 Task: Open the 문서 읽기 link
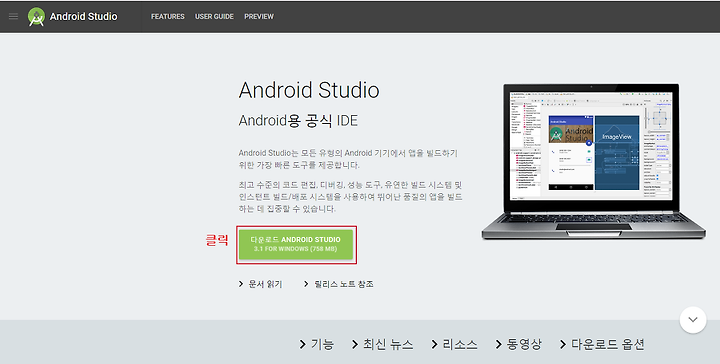[260, 284]
